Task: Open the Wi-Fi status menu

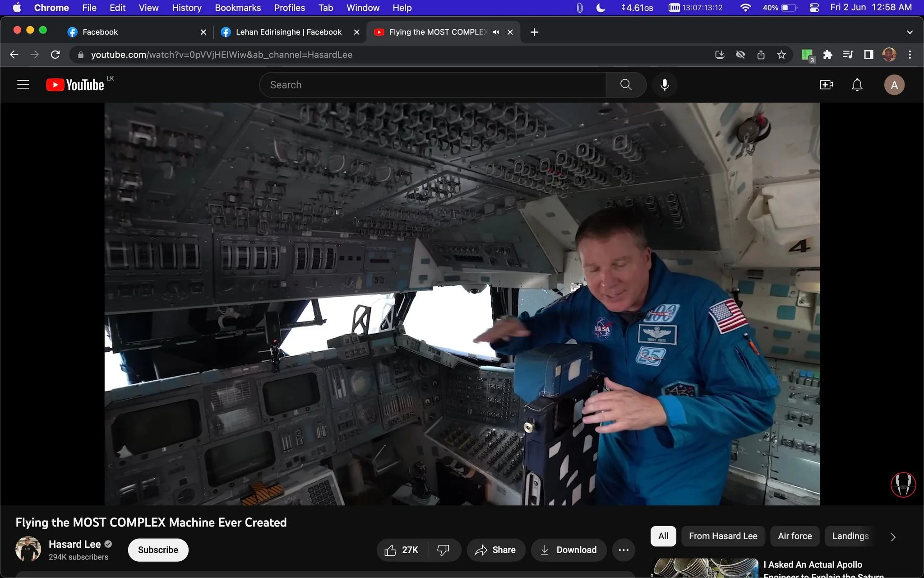Action: coord(745,8)
